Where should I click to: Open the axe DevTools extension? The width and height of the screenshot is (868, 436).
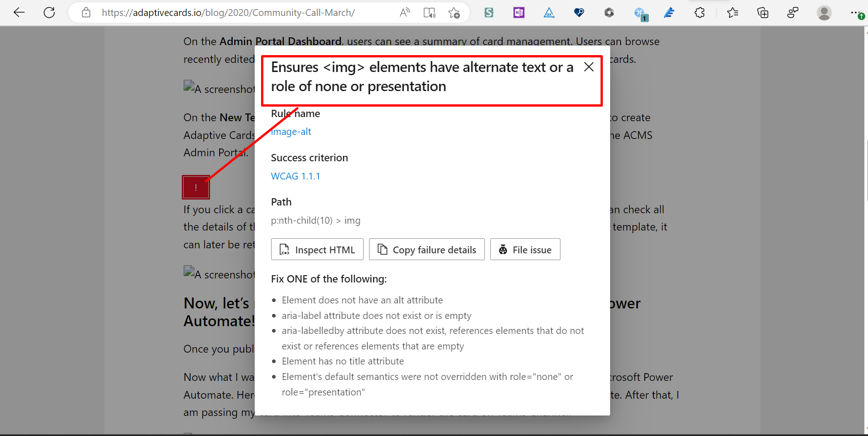tap(549, 13)
